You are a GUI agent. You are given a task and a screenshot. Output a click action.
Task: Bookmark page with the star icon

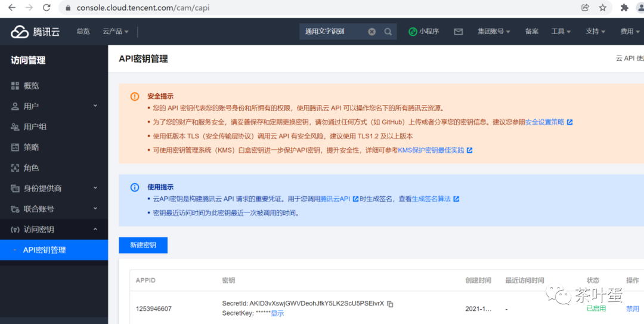click(602, 7)
